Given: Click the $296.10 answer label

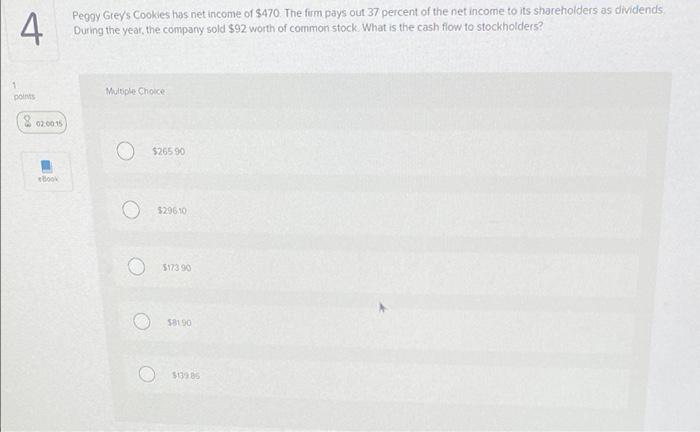Looking at the screenshot, I should tap(172, 210).
